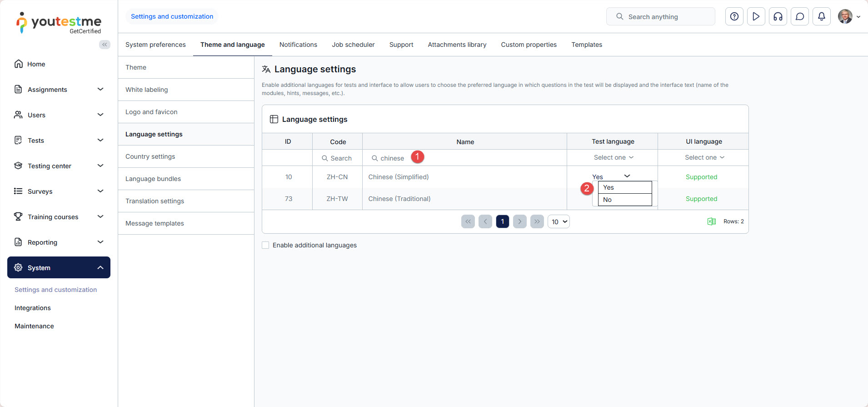Switch to the Notifications tab
Image resolution: width=868 pixels, height=407 pixels.
point(298,45)
